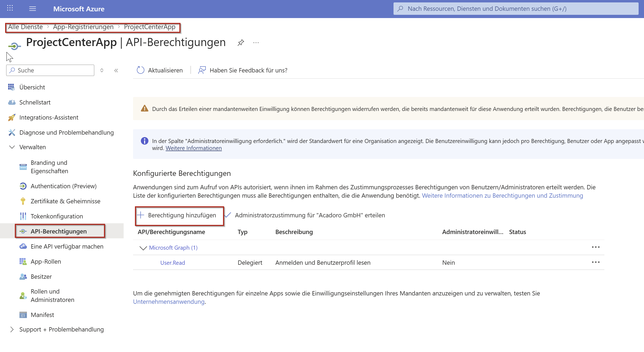Viewport: 644px width, 352px height.
Task: Click the Typ column header
Action: pyautogui.click(x=242, y=232)
